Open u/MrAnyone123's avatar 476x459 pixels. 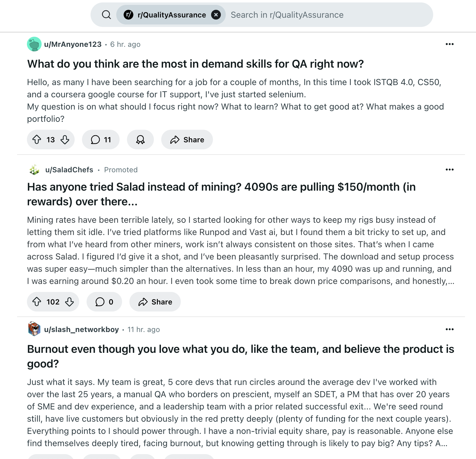click(34, 44)
